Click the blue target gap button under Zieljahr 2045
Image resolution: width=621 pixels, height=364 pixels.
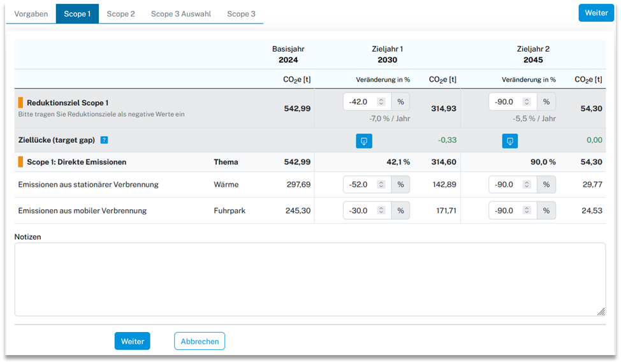[509, 141]
